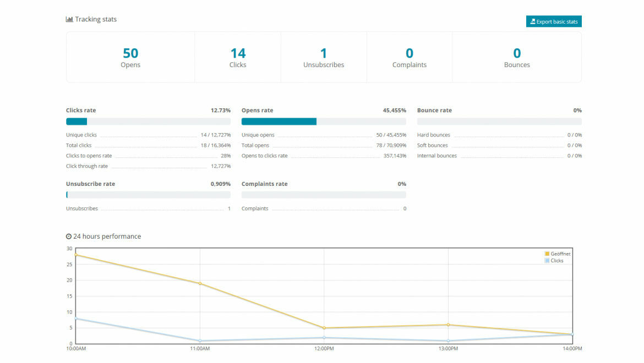
Task: Click the Clicks rate progress bar
Action: pos(148,122)
